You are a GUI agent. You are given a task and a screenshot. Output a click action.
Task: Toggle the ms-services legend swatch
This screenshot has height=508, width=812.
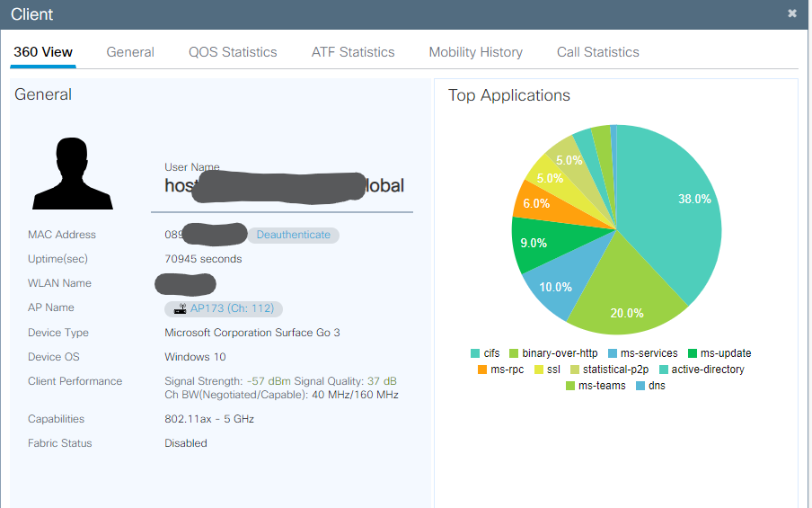612,353
